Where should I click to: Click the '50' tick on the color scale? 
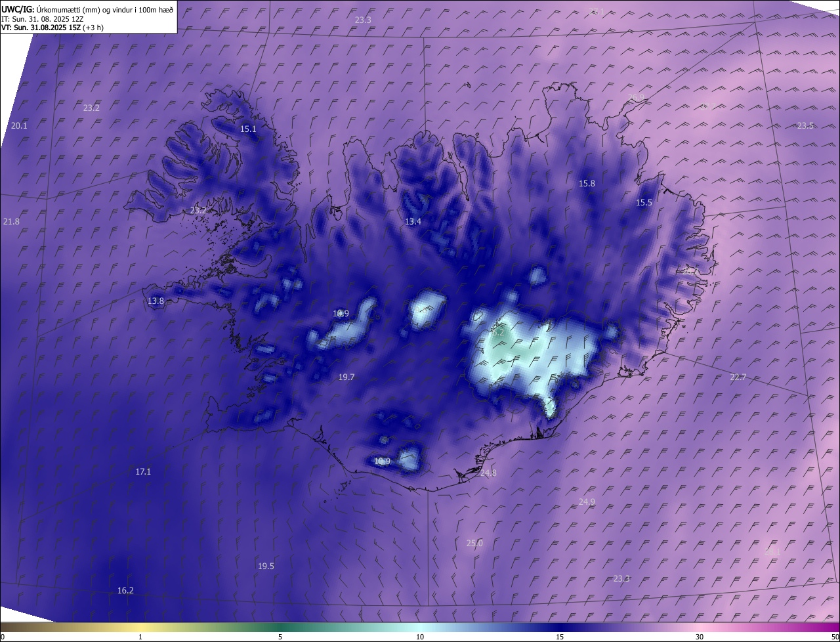click(x=835, y=637)
